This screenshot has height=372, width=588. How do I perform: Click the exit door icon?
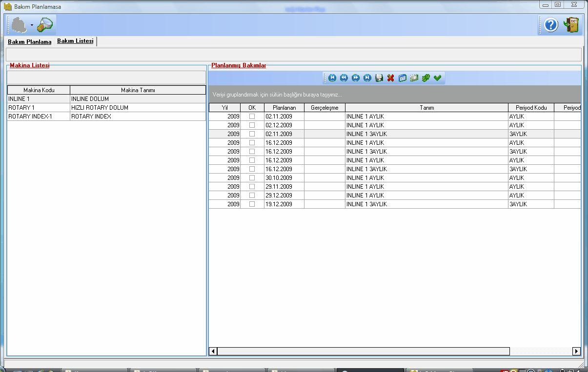coord(571,25)
